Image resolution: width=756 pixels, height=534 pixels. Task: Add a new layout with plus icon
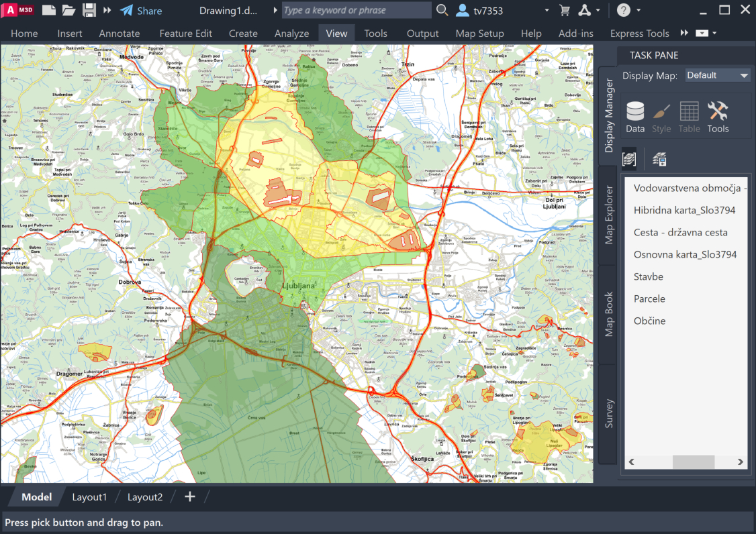coord(190,496)
